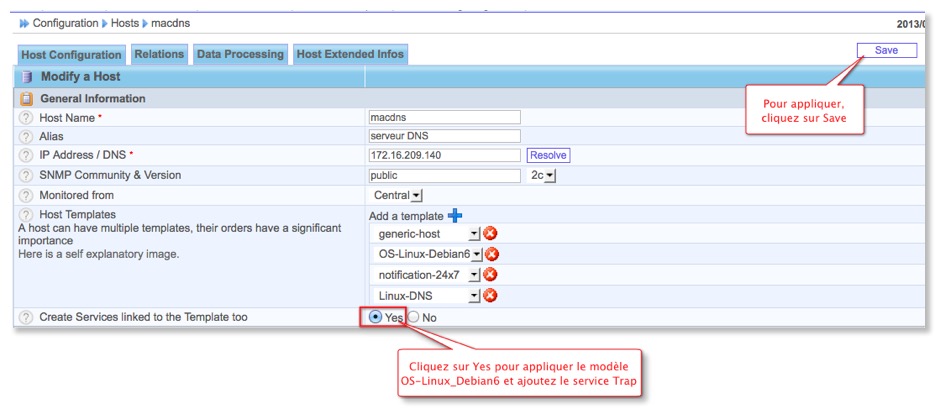This screenshot has width=935, height=409.
Task: Remove the generic-host template with red X
Action: tap(490, 234)
